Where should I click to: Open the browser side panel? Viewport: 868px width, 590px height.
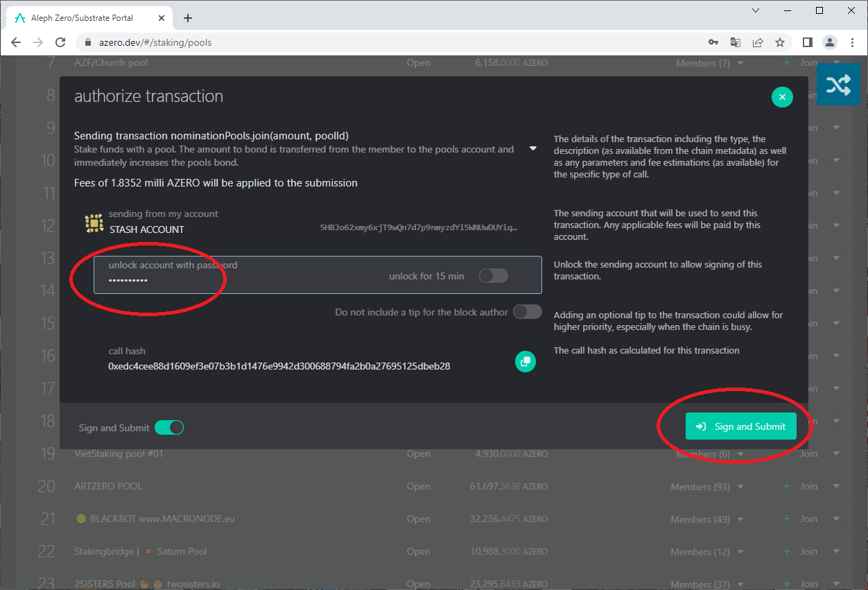[x=808, y=42]
